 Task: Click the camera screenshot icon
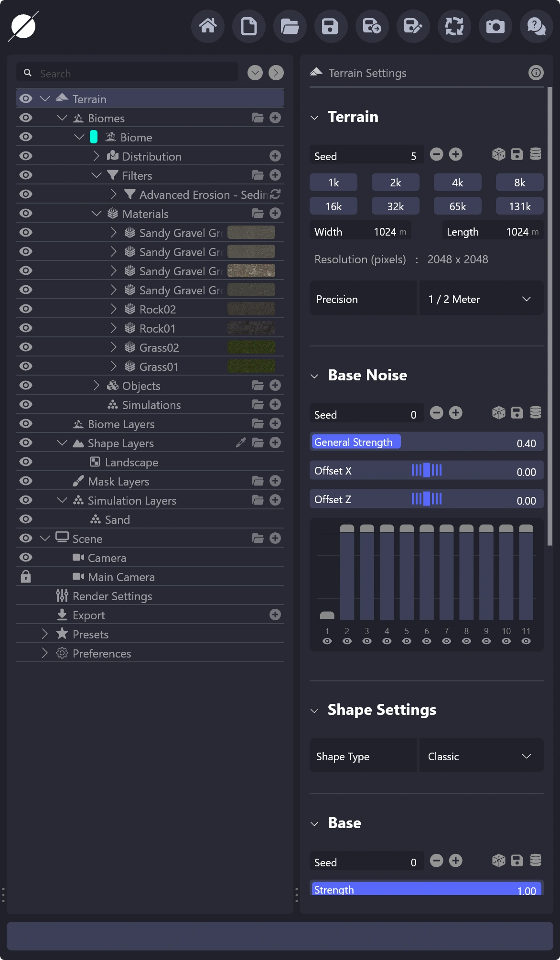[x=495, y=26]
